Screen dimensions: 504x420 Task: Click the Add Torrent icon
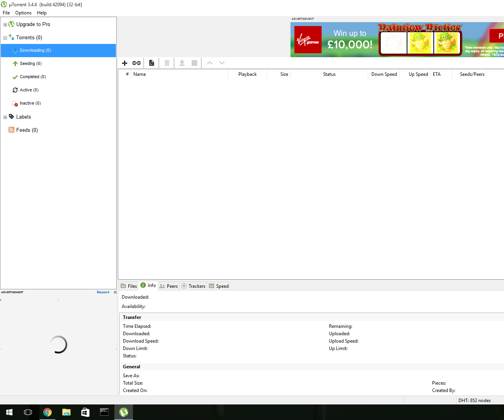coord(124,63)
